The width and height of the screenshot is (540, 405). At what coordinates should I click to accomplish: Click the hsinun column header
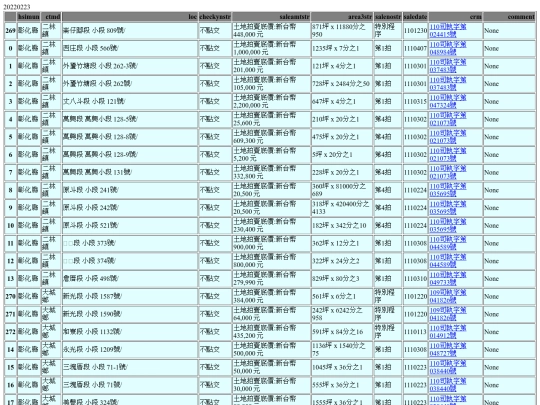(x=29, y=17)
